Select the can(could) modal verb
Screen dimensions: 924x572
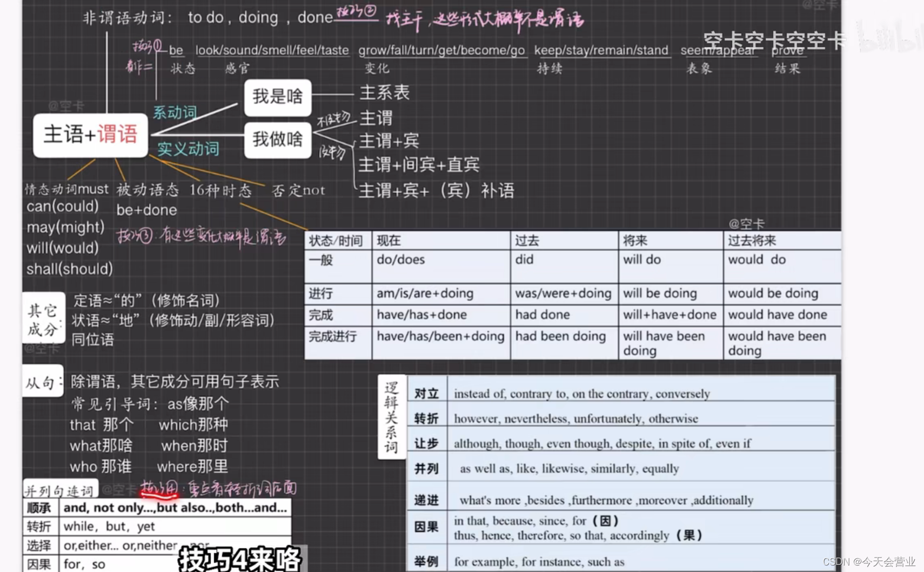(x=63, y=207)
